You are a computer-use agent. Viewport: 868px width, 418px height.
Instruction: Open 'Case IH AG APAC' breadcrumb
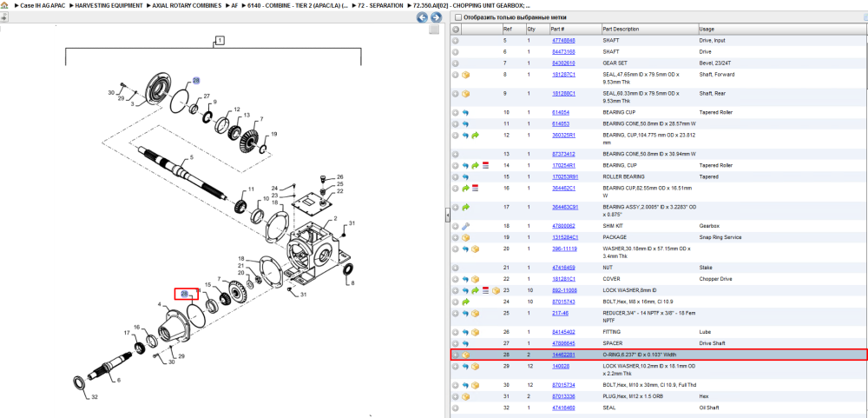42,5
